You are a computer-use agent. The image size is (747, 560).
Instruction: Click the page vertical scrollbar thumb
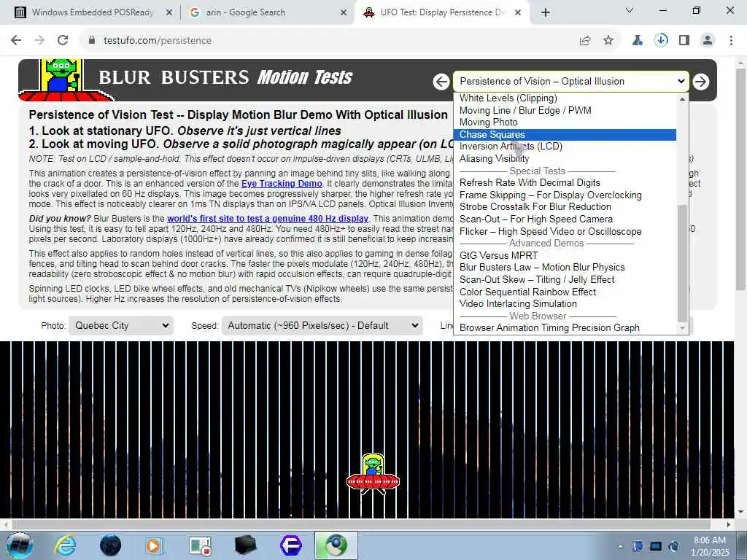pos(740,179)
